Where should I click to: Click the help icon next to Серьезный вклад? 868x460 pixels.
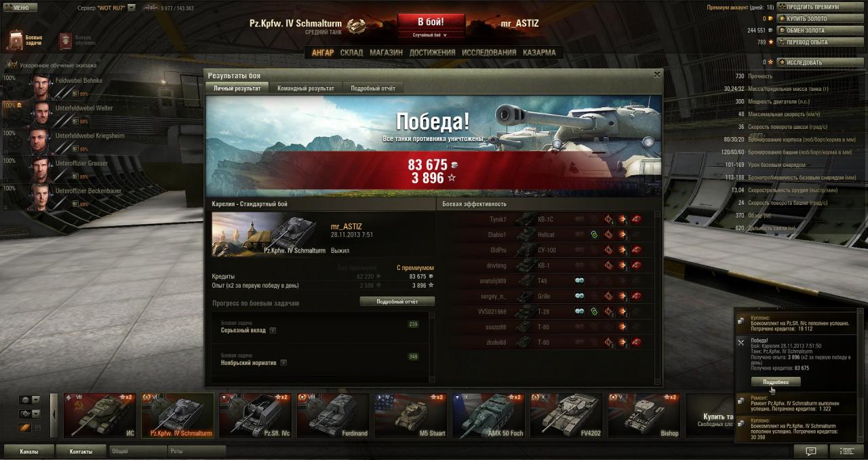tap(273, 330)
